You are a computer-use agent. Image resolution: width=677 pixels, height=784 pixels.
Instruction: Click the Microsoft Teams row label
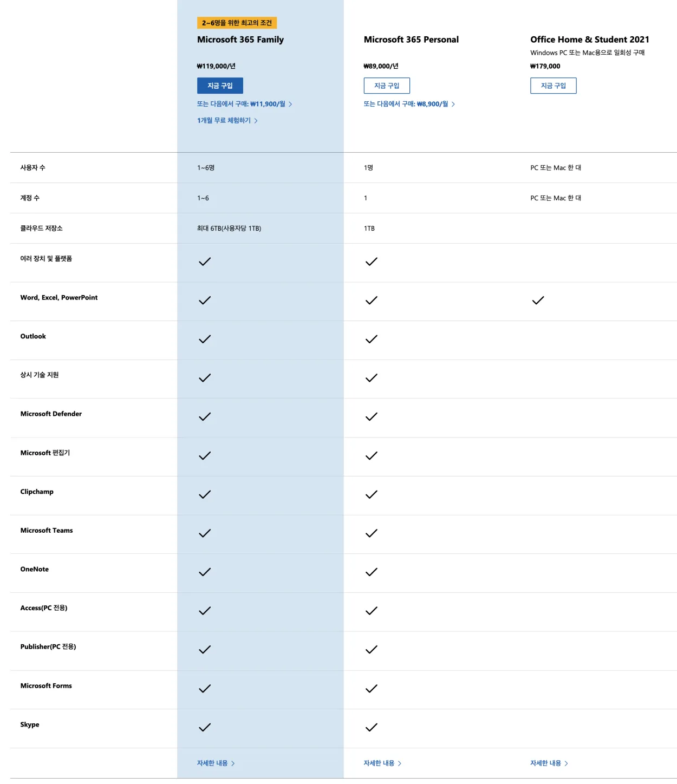coord(47,531)
